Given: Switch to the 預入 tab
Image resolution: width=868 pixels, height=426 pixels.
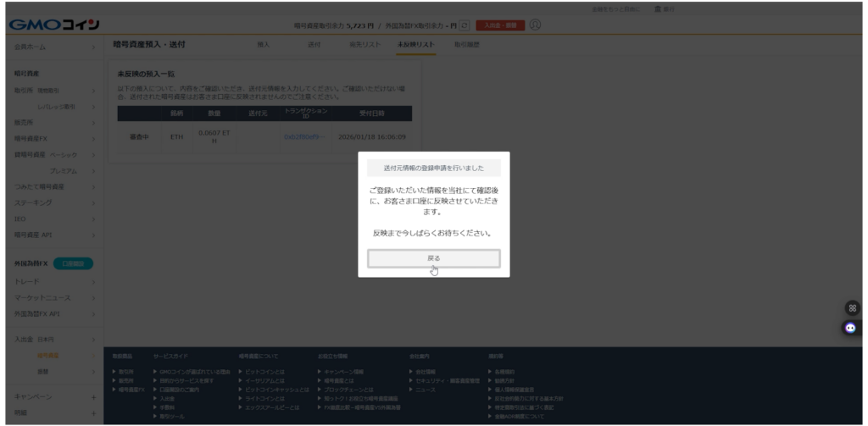Looking at the screenshot, I should point(263,44).
